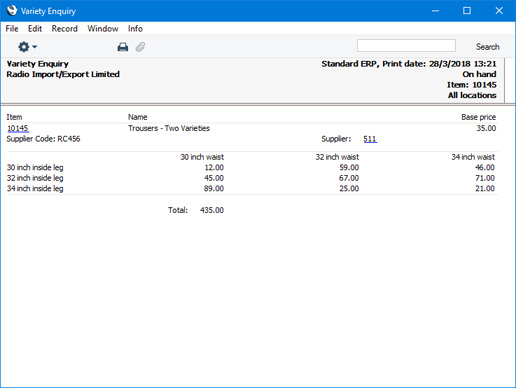The width and height of the screenshot is (516, 388).
Task: Open the File menu
Action: [12, 29]
